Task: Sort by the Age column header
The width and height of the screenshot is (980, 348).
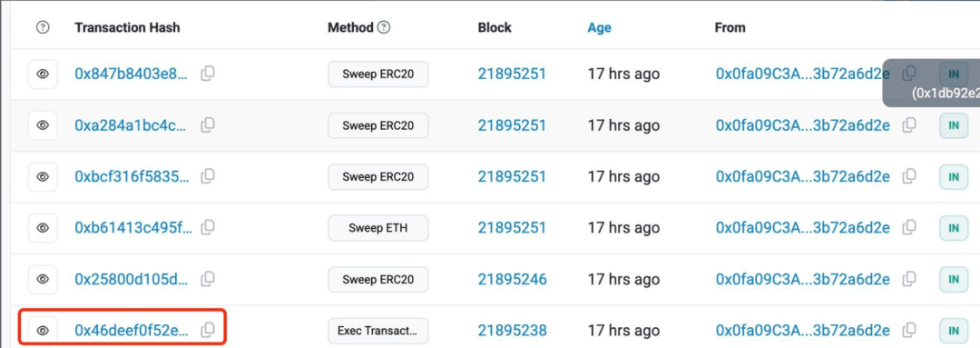Action: (x=599, y=27)
